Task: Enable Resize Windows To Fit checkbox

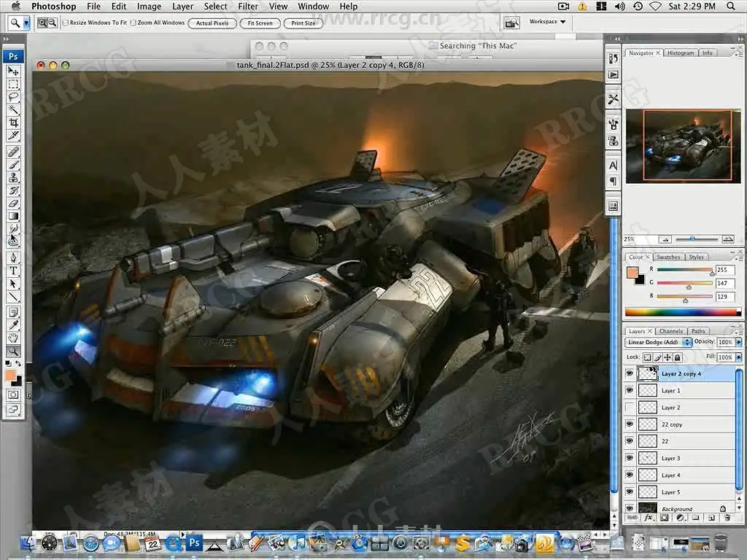Action: click(x=66, y=23)
